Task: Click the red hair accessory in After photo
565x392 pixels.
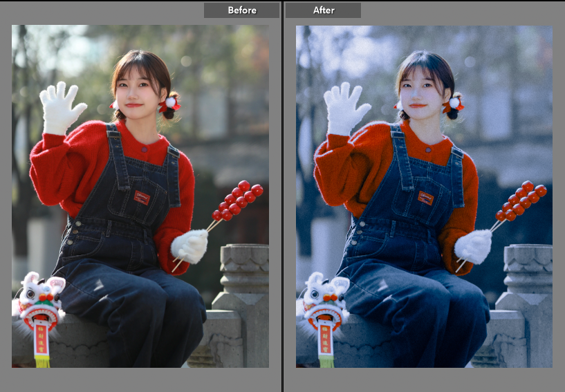Action: point(454,104)
